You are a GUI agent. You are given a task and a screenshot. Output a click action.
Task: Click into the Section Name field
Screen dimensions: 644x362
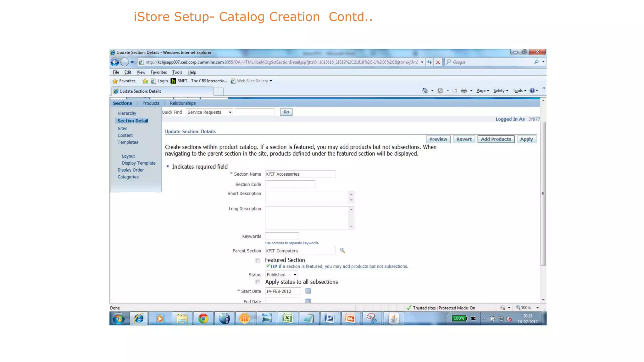(300, 174)
